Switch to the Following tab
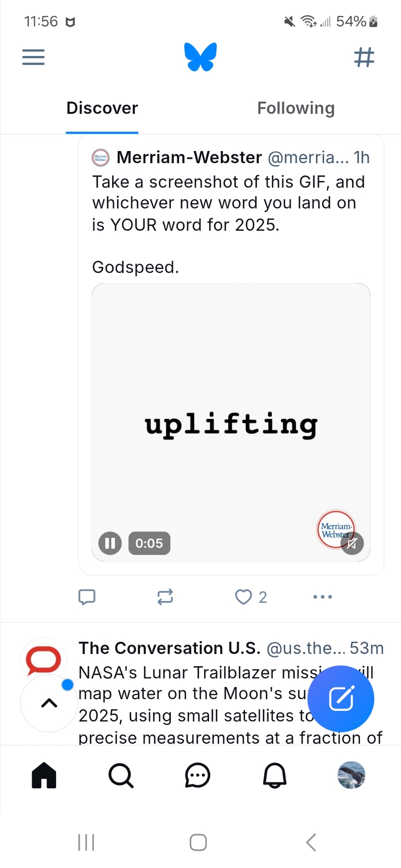 click(296, 108)
